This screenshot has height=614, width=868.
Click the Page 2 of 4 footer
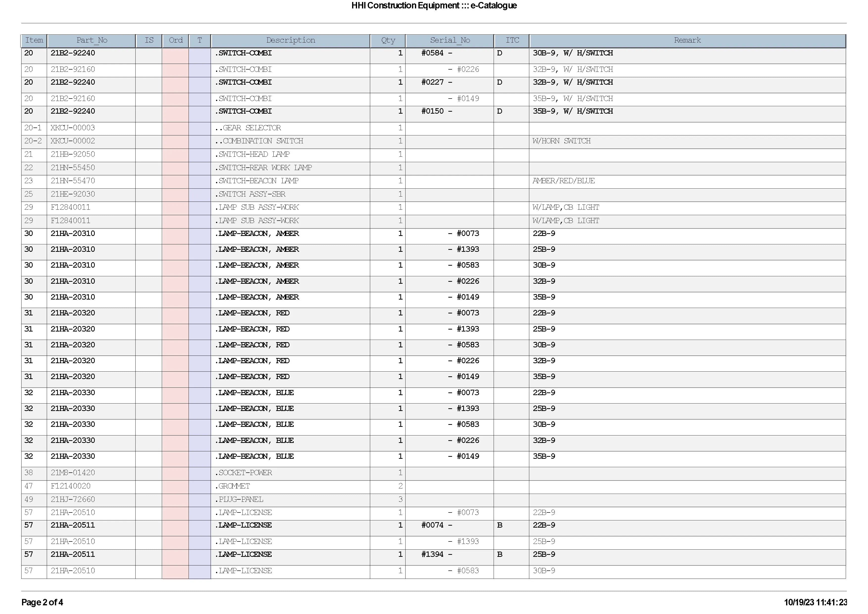[x=42, y=602]
